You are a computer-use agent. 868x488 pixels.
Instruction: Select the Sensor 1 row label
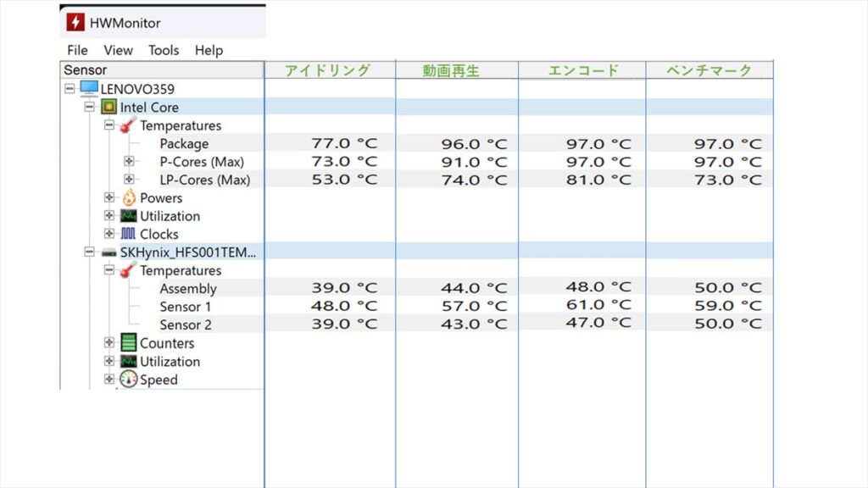coord(185,307)
